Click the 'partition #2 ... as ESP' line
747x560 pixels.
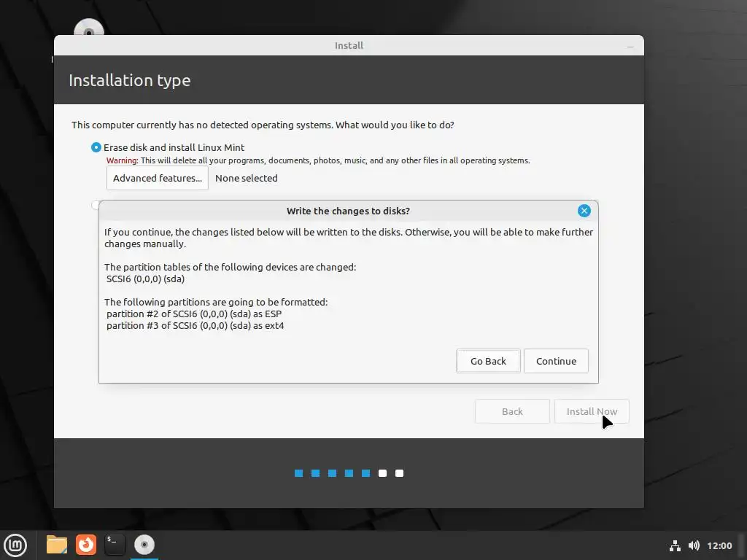click(x=194, y=314)
